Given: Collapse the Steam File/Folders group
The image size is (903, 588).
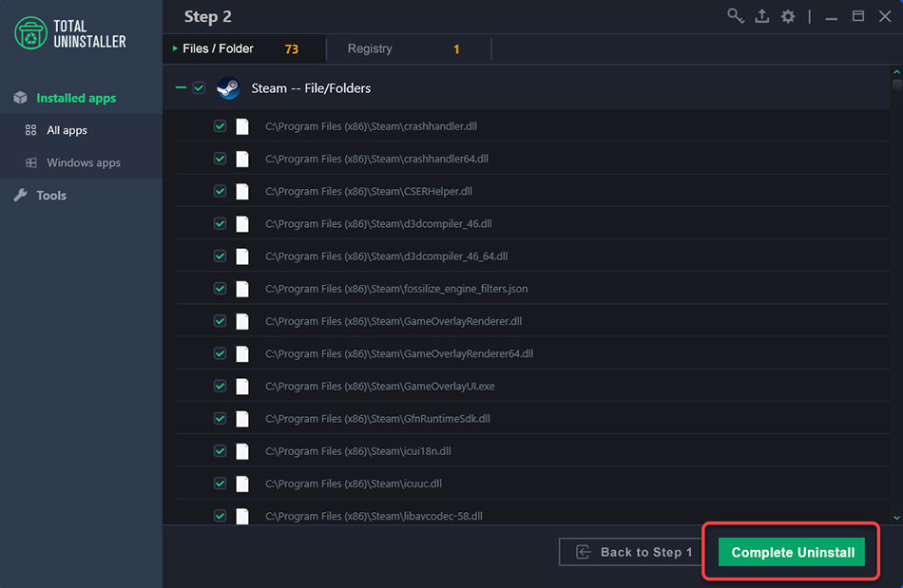Looking at the screenshot, I should (181, 87).
